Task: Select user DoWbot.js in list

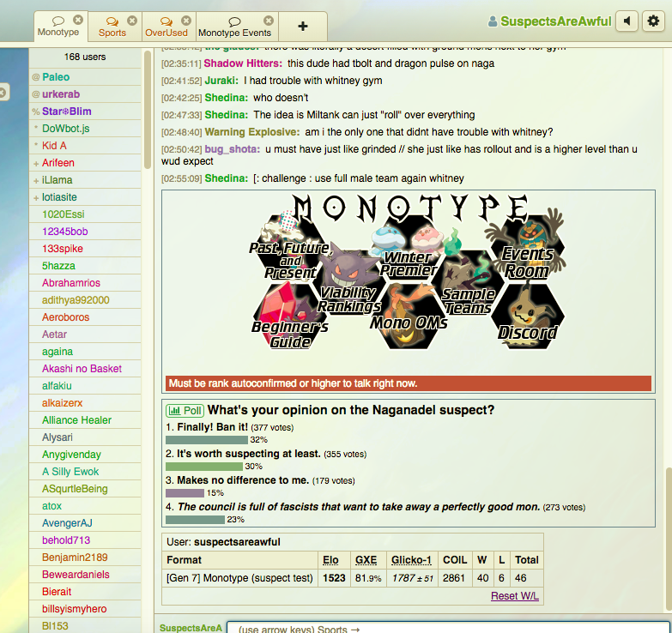Action: tap(85, 129)
